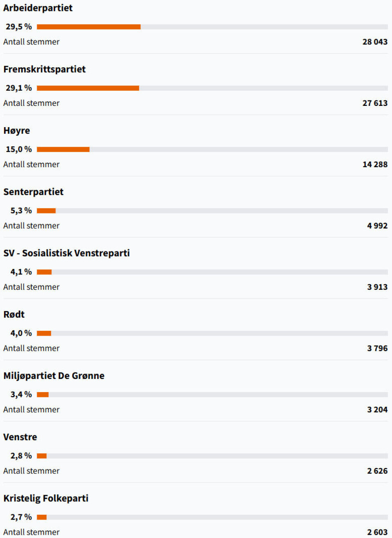Screen dimensions: 392x538
Task: Open the Venstre party heading
Action: coord(20,437)
